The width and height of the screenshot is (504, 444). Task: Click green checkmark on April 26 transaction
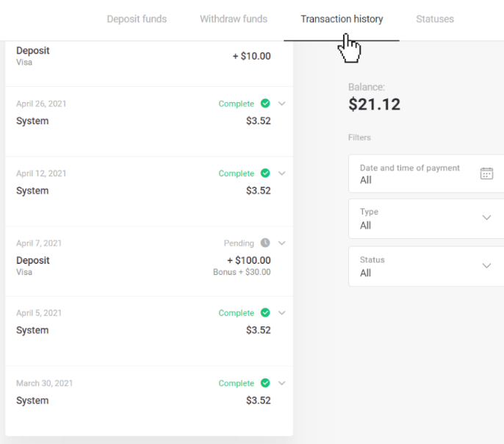[x=265, y=104]
